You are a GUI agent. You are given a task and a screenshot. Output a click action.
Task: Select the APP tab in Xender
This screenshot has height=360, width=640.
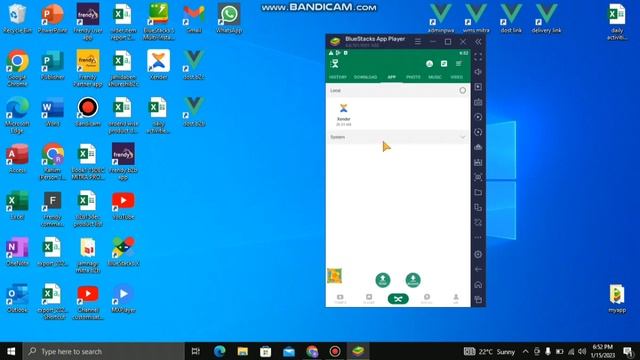[x=391, y=77]
